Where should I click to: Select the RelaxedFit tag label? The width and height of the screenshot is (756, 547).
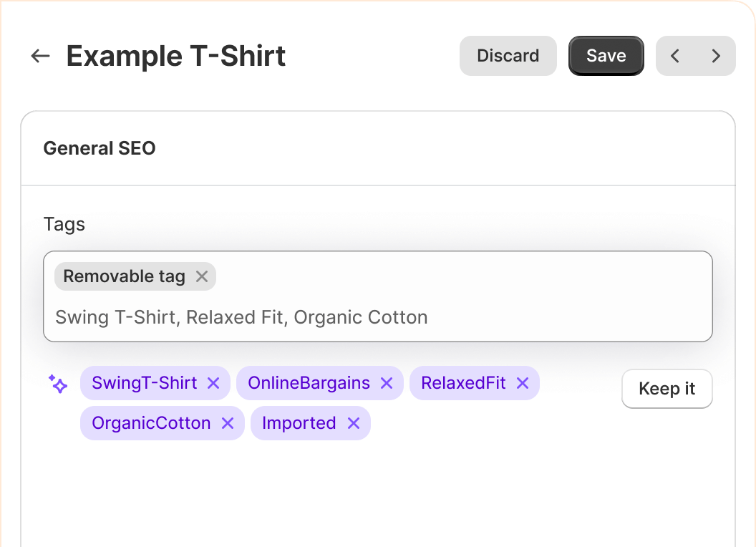pyautogui.click(x=463, y=383)
